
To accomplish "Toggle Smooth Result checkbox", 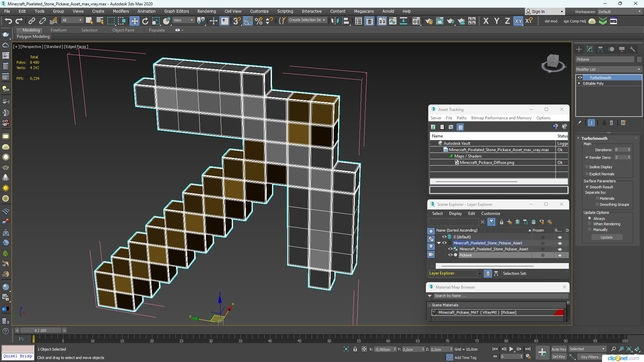I will [x=587, y=187].
